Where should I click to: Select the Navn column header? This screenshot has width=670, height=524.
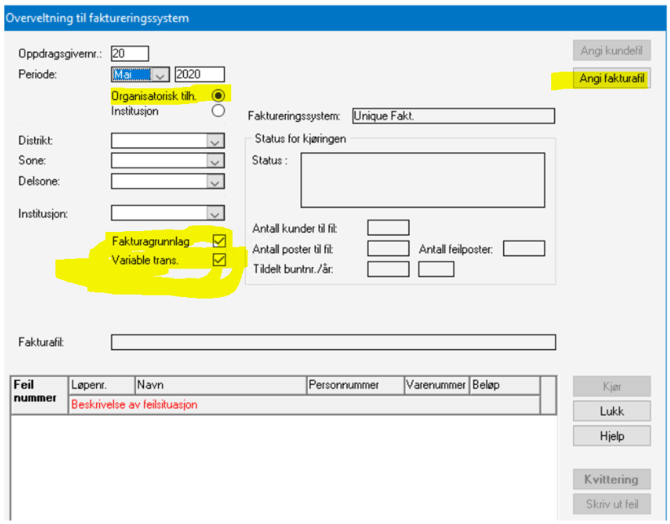218,384
